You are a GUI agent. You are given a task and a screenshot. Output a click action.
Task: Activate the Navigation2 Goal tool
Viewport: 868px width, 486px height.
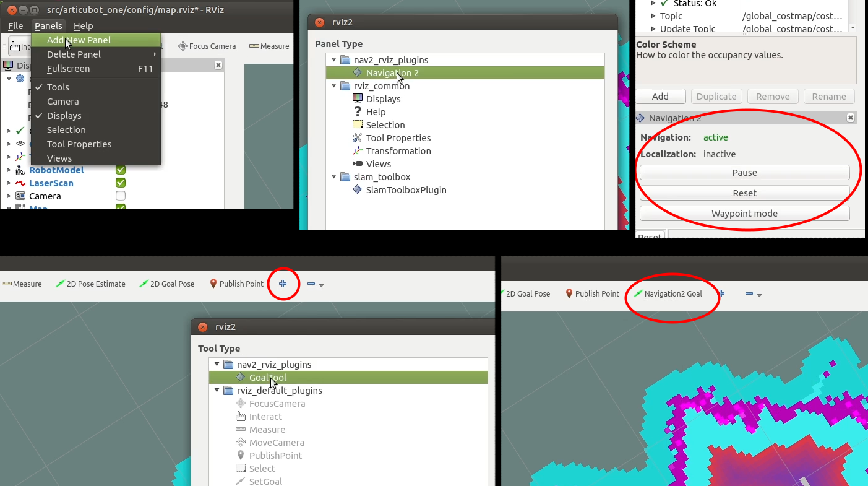(668, 294)
